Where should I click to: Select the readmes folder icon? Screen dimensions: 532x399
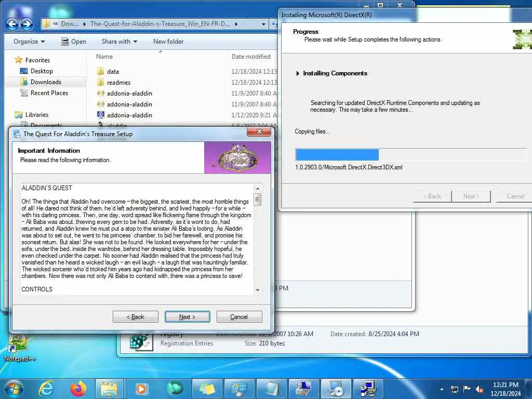tap(100, 82)
